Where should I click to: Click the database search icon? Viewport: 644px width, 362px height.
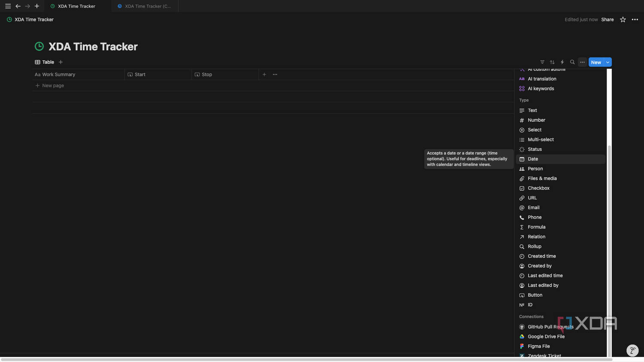[572, 62]
